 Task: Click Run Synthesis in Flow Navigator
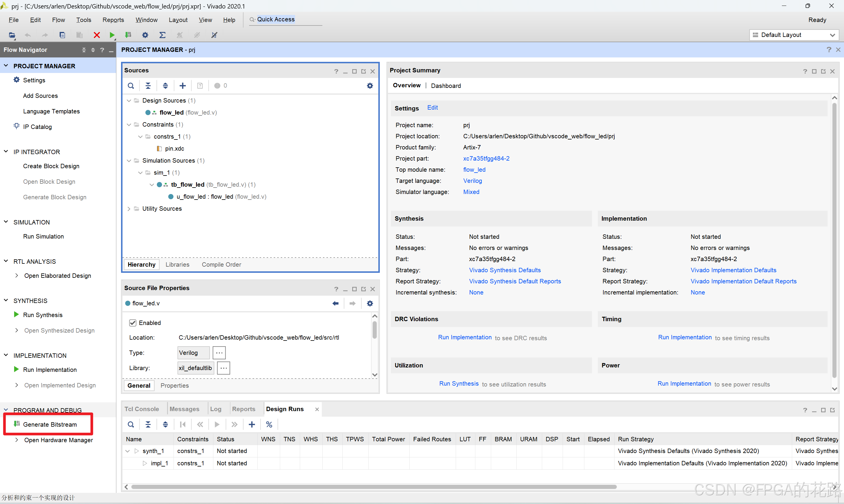click(43, 315)
